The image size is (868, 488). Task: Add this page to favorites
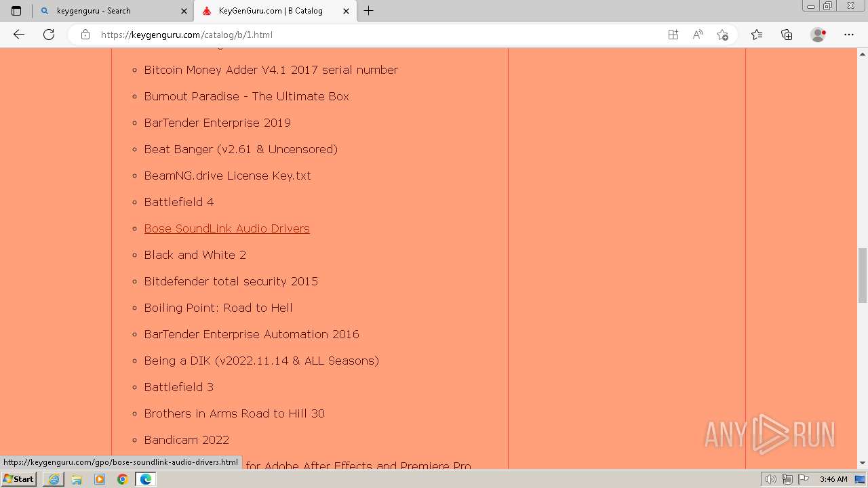pos(722,35)
